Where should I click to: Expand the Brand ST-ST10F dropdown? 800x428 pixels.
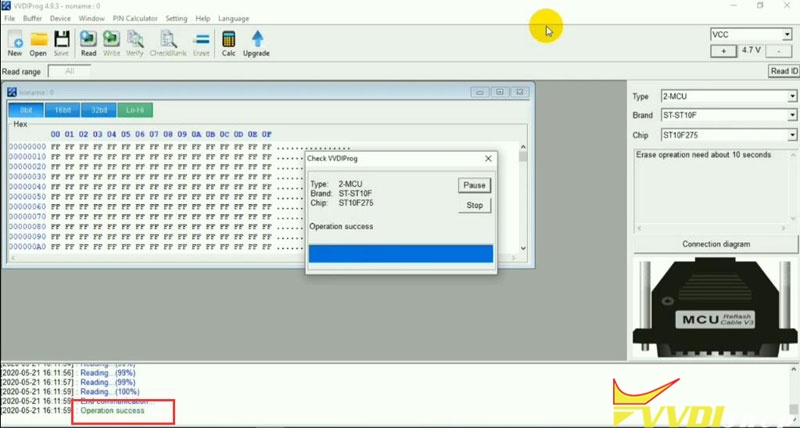coord(792,115)
